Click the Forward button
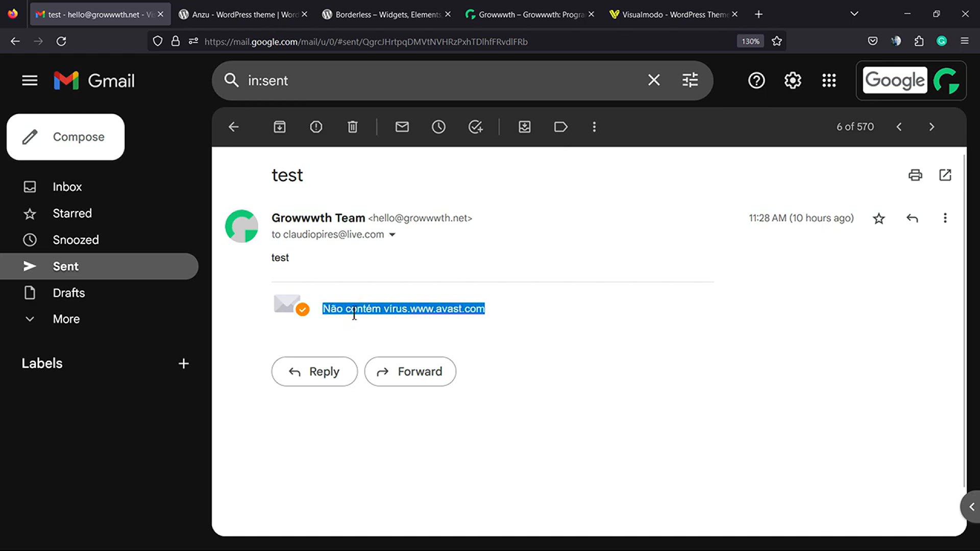 (410, 371)
